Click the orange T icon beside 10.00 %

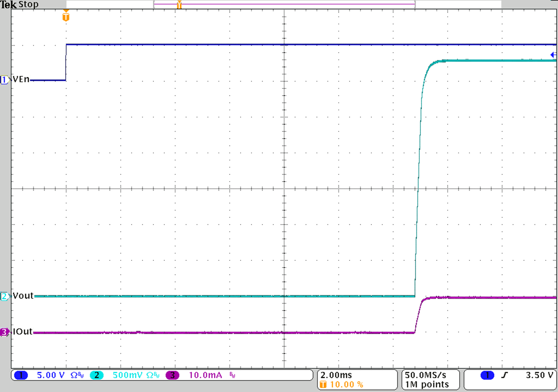[x=323, y=385]
